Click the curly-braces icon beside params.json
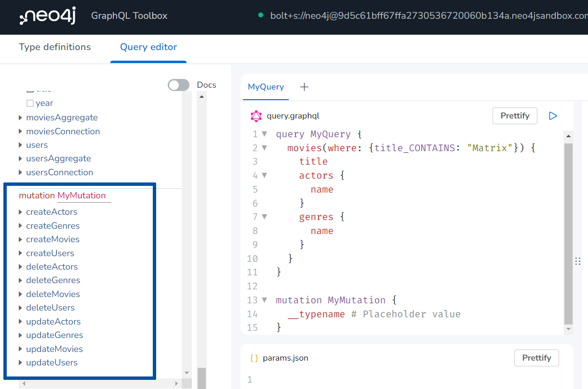The height and width of the screenshot is (389, 588). 254,358
